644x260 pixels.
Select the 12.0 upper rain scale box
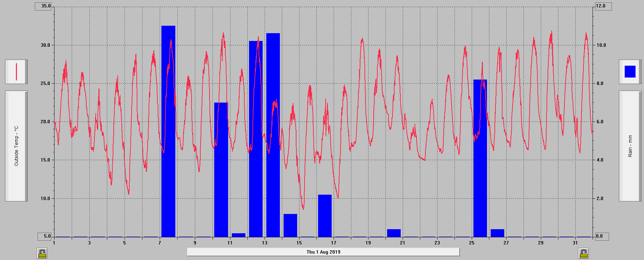(x=602, y=6)
